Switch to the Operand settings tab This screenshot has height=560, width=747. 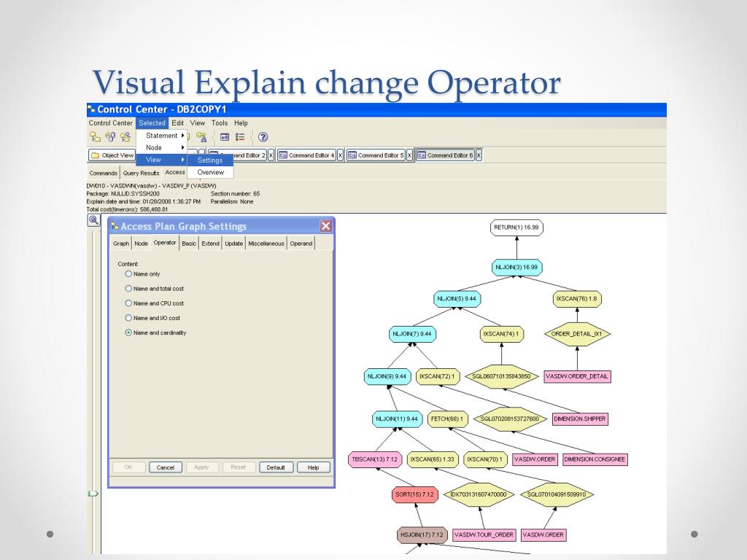point(301,244)
